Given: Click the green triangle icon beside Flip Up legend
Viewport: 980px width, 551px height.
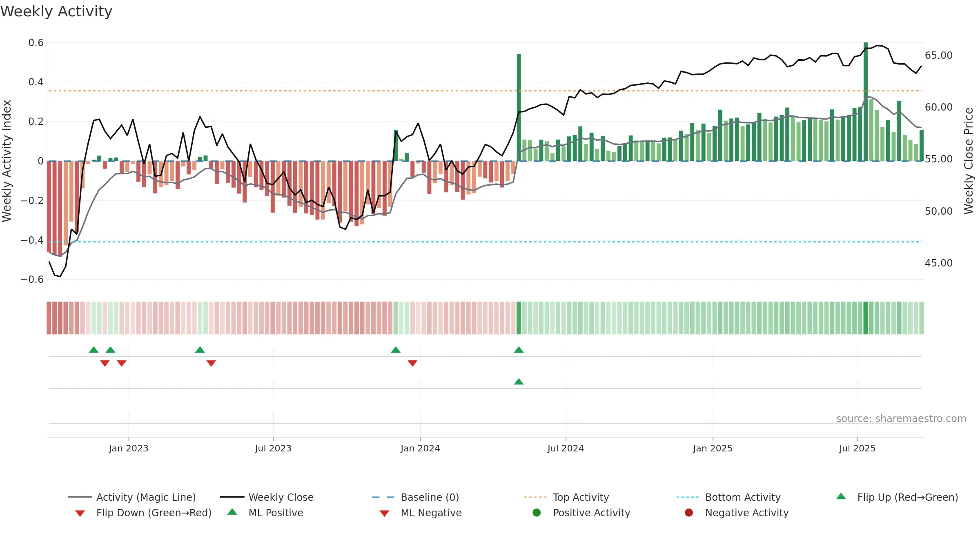Looking at the screenshot, I should [x=841, y=496].
